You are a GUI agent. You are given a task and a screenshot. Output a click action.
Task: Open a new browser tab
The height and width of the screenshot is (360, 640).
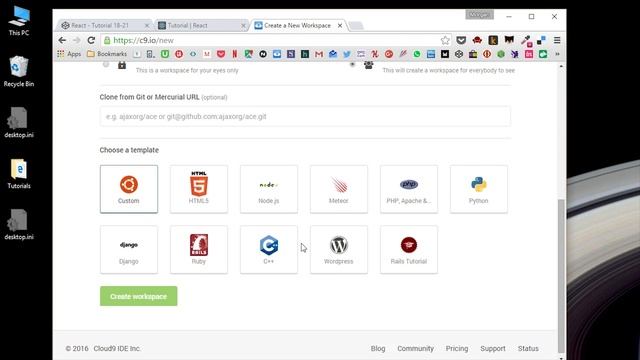(x=356, y=26)
